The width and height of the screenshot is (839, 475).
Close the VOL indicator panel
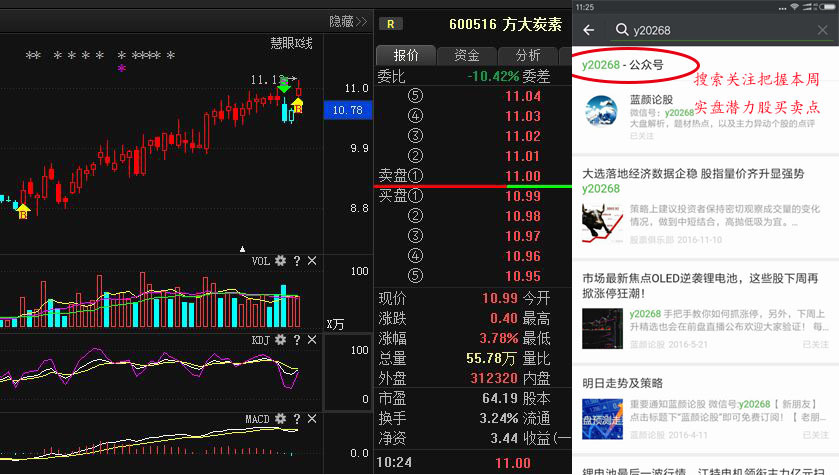tap(312, 261)
